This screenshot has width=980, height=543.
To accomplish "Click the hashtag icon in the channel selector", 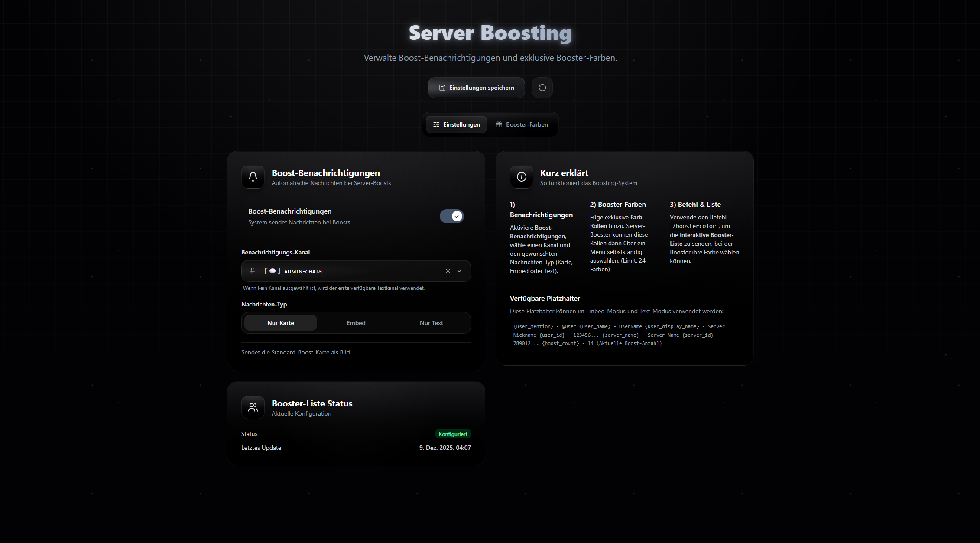I will [252, 271].
